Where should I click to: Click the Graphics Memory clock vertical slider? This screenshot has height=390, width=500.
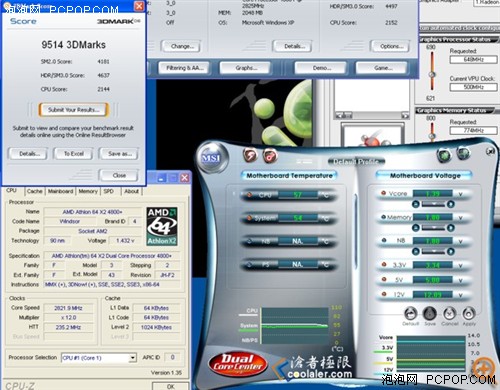point(432,131)
